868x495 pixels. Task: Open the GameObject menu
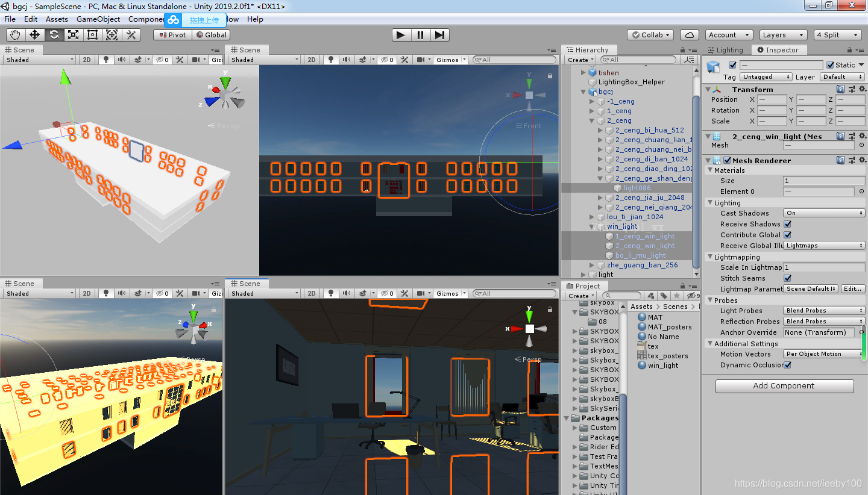point(98,19)
